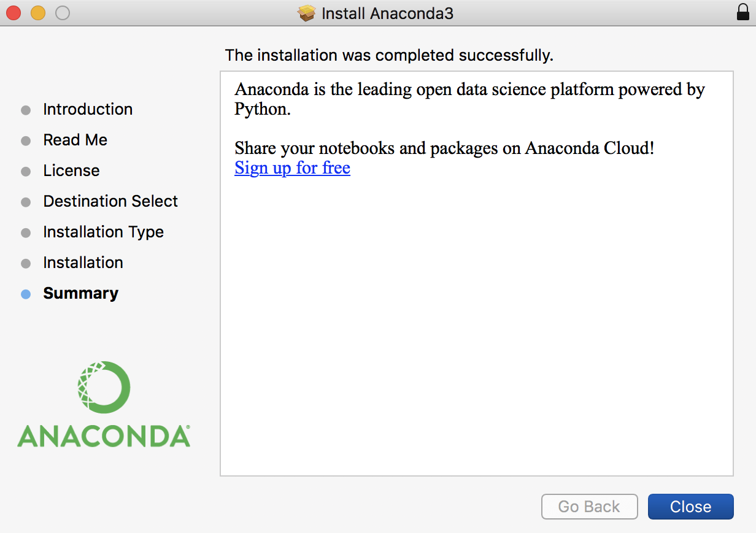
Task: Click the ANACONDA wordmark text
Action: (x=104, y=435)
